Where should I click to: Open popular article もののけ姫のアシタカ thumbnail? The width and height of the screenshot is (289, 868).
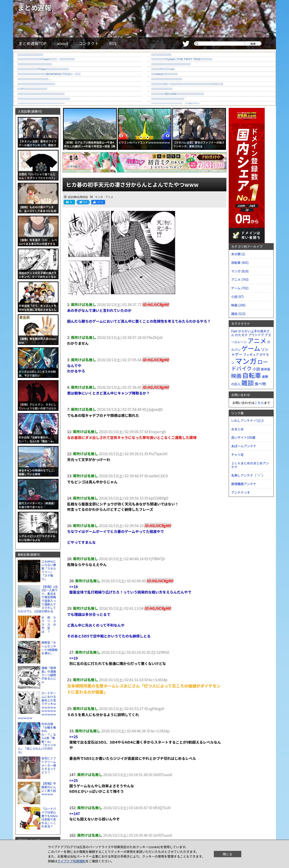point(38,198)
